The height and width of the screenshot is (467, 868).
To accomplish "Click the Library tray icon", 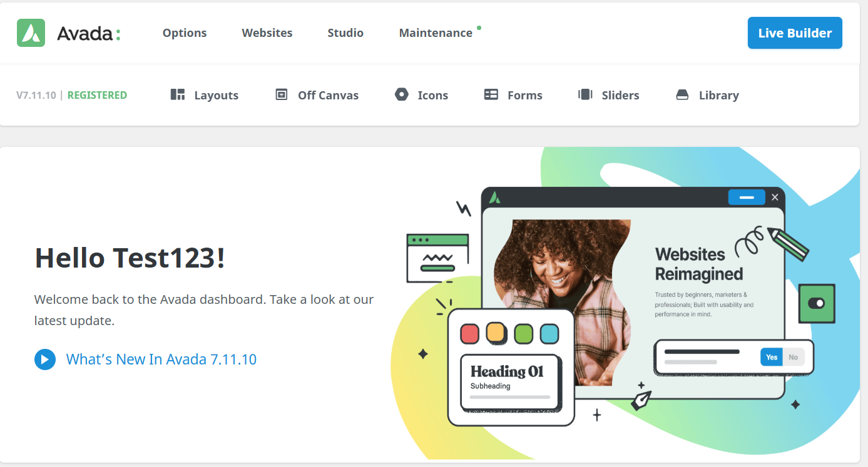I will pyautogui.click(x=682, y=95).
